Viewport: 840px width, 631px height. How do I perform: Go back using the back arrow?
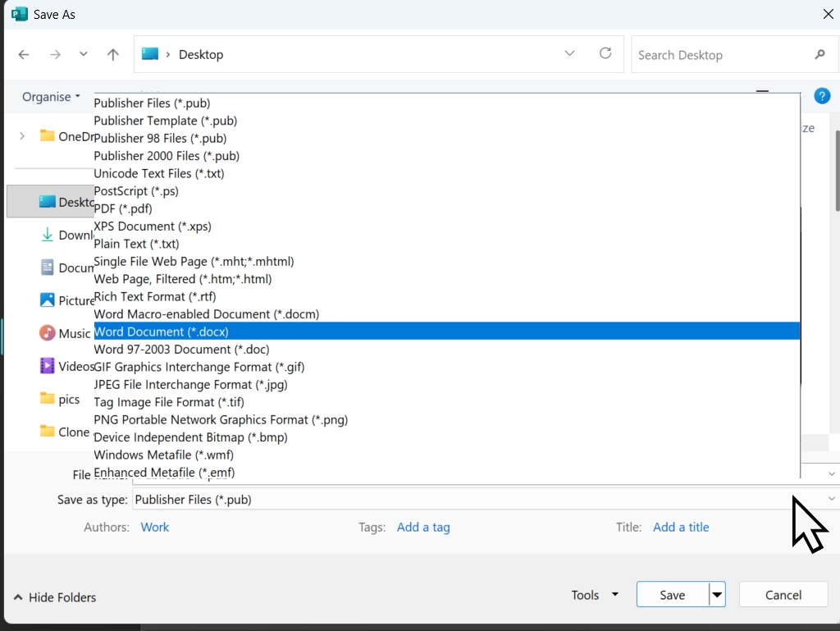tap(24, 55)
